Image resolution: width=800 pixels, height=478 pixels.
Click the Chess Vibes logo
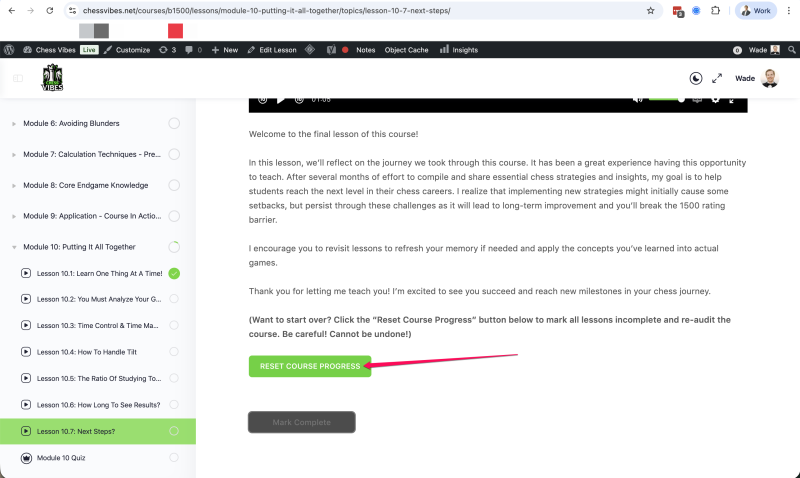tap(52, 78)
